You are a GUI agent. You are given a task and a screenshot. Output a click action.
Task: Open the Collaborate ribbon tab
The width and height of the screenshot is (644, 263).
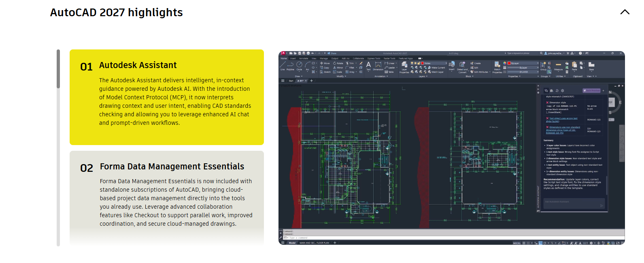click(358, 58)
